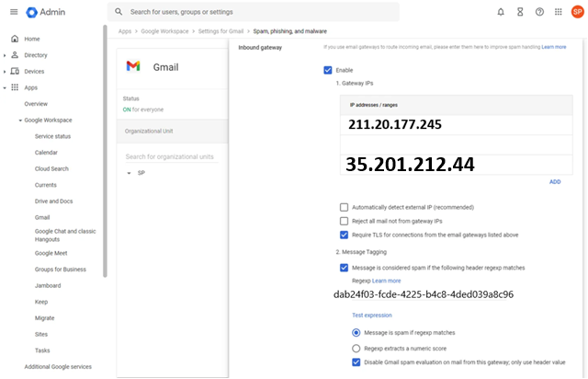This screenshot has height=379, width=588.
Task: Open Overview under Apps
Action: 36,104
